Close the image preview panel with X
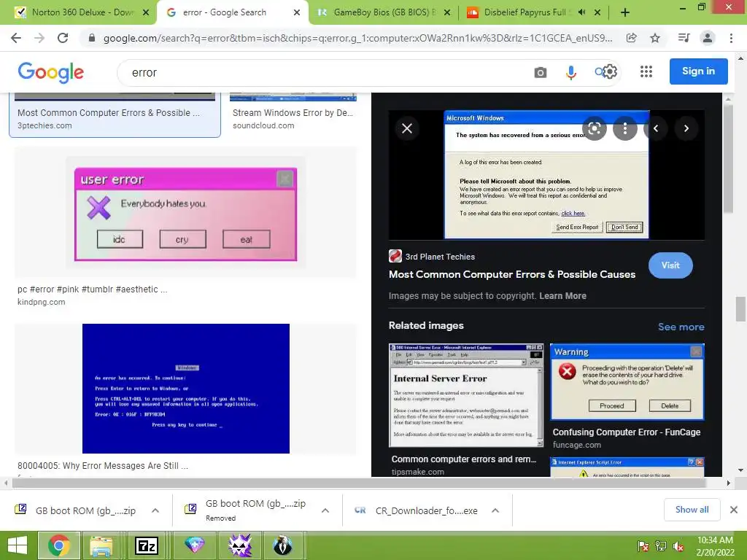 pos(407,128)
